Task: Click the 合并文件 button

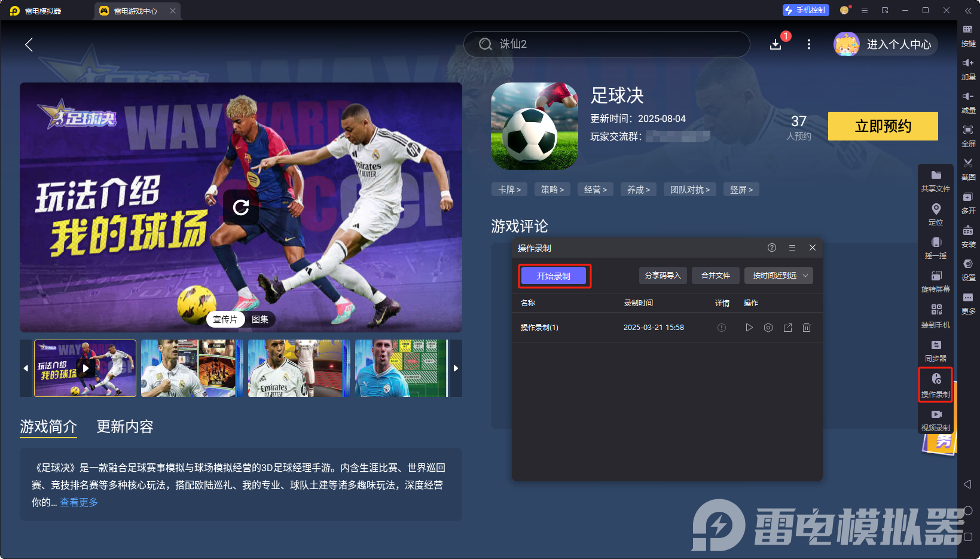Action: click(x=716, y=276)
